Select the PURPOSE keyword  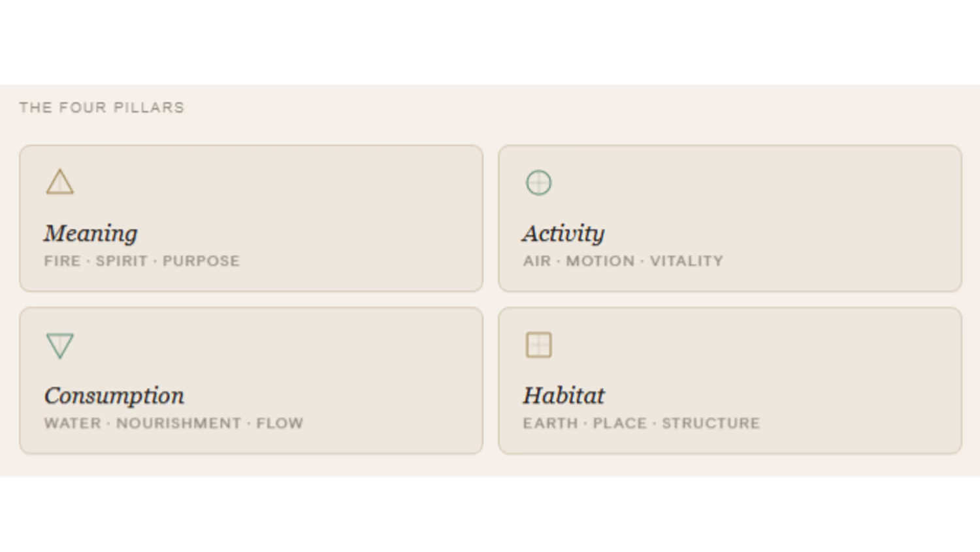click(201, 261)
